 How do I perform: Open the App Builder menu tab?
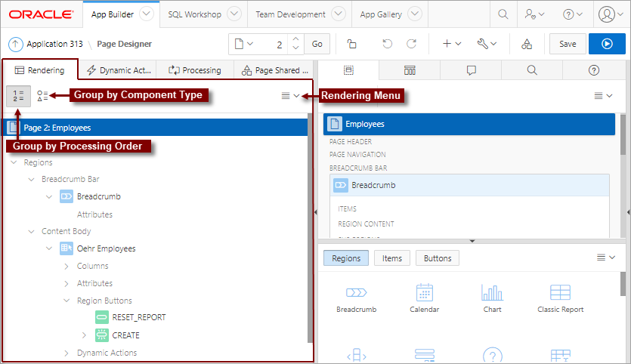(x=113, y=14)
